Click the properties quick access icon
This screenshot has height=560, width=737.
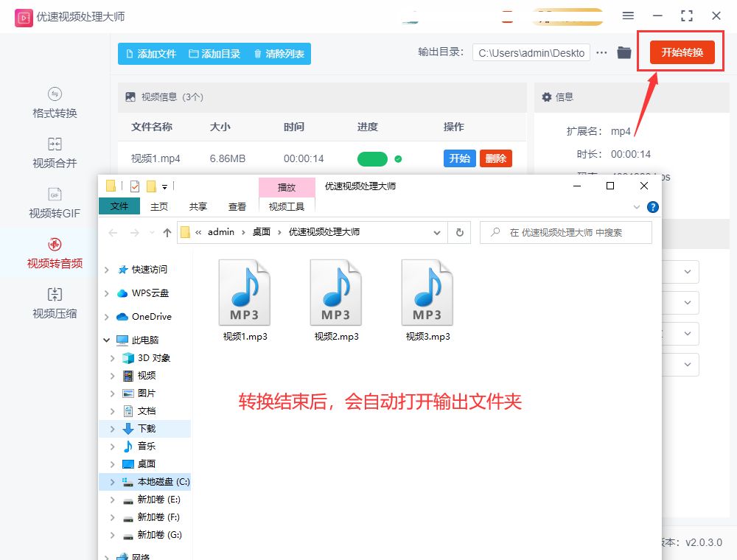(134, 186)
